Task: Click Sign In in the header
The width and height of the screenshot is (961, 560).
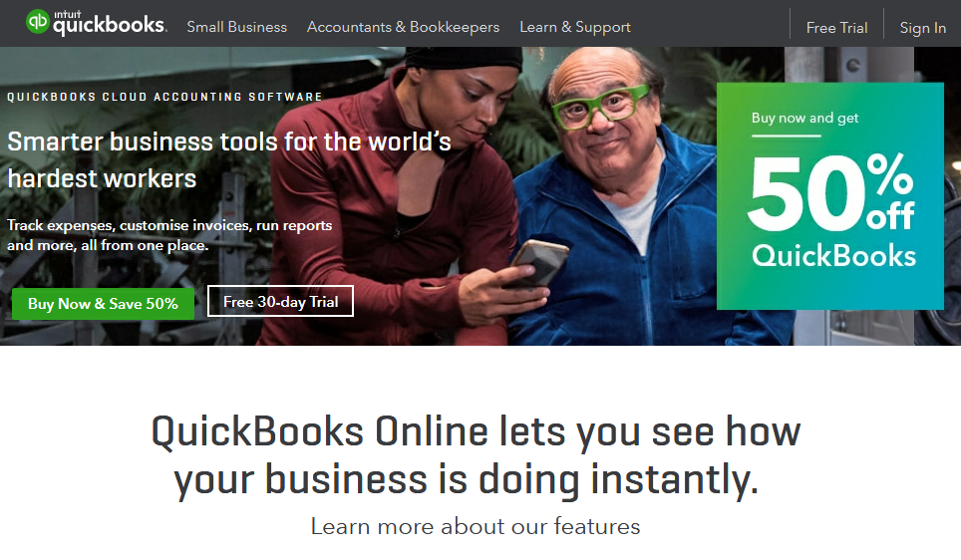Action: tap(922, 28)
